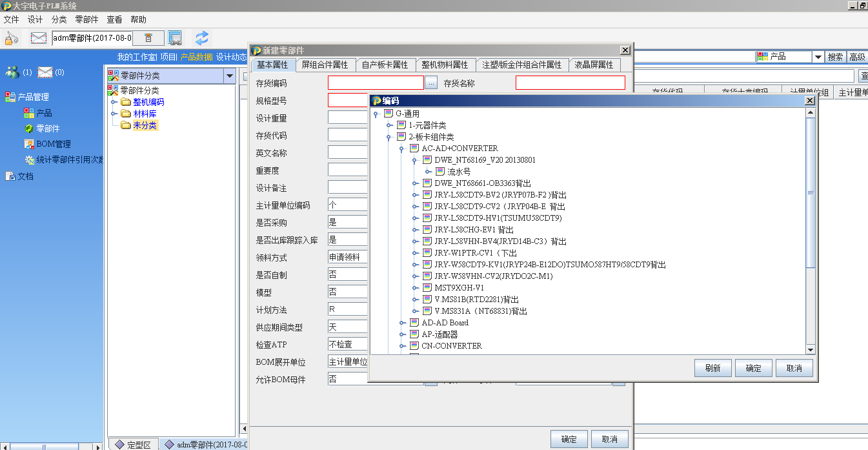Switch to 自产板卡属性 tab
Screen dimensions: 868x450
point(385,65)
